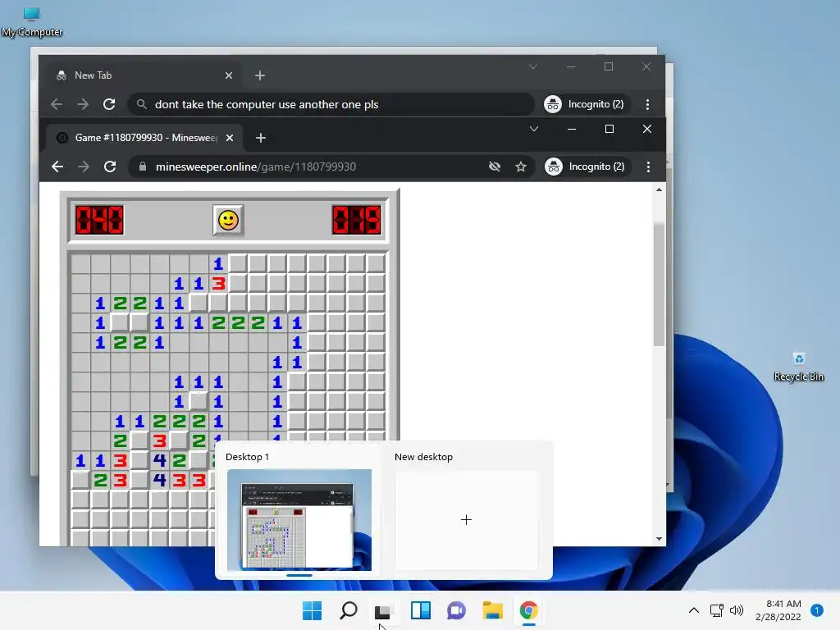Open tab search chevron in New Tab window
The image size is (840, 630).
point(533,67)
